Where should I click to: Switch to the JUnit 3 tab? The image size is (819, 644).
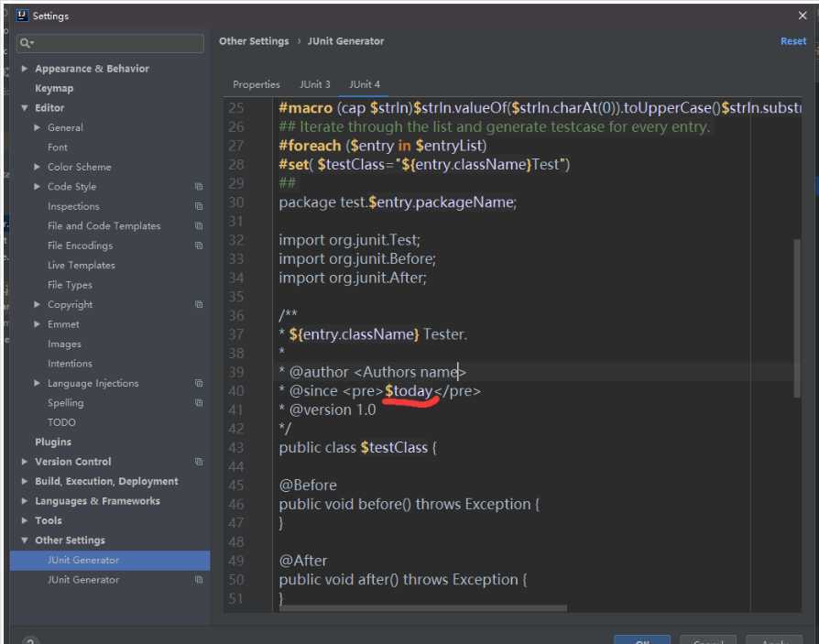point(315,84)
